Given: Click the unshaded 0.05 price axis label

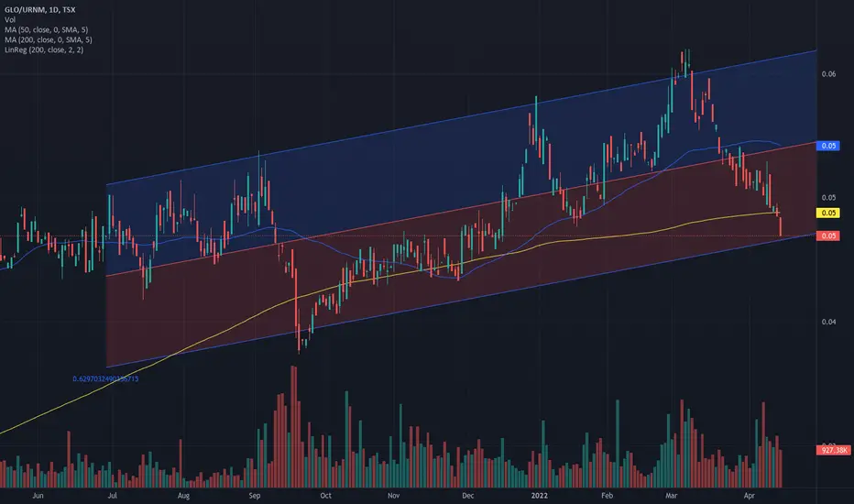Looking at the screenshot, I should [x=828, y=198].
